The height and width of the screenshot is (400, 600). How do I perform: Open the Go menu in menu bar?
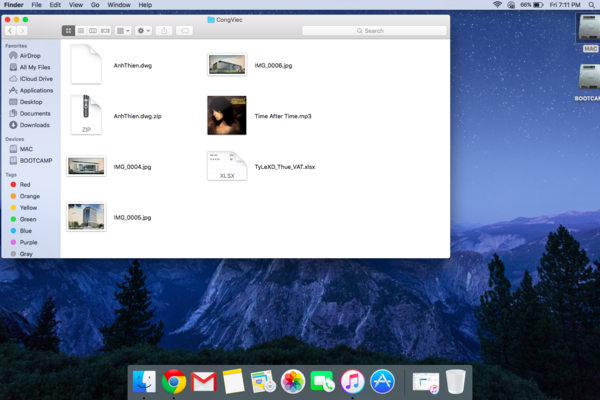[x=95, y=5]
